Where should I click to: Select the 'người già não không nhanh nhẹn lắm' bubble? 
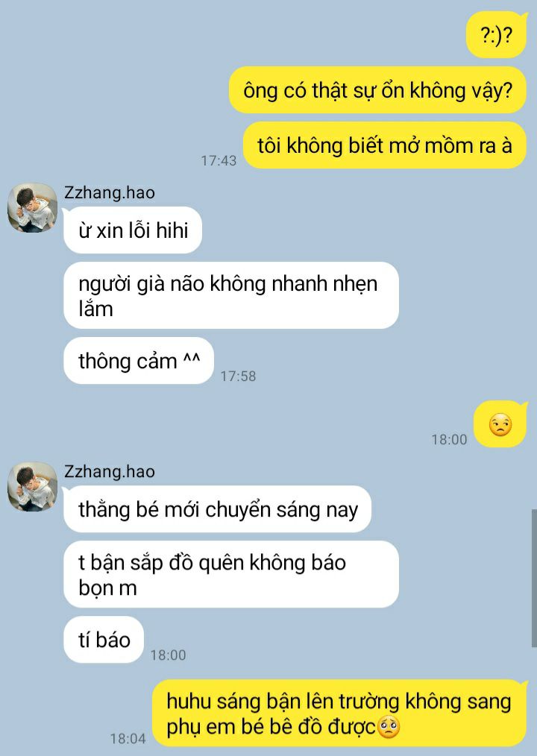pos(231,295)
